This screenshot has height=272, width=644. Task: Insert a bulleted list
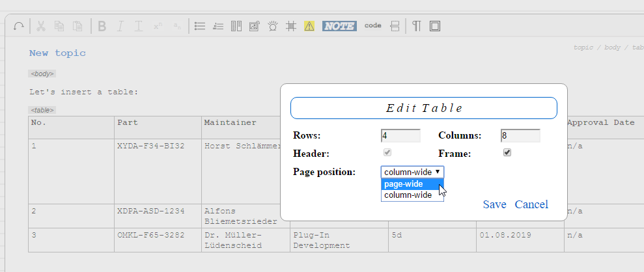(200, 26)
